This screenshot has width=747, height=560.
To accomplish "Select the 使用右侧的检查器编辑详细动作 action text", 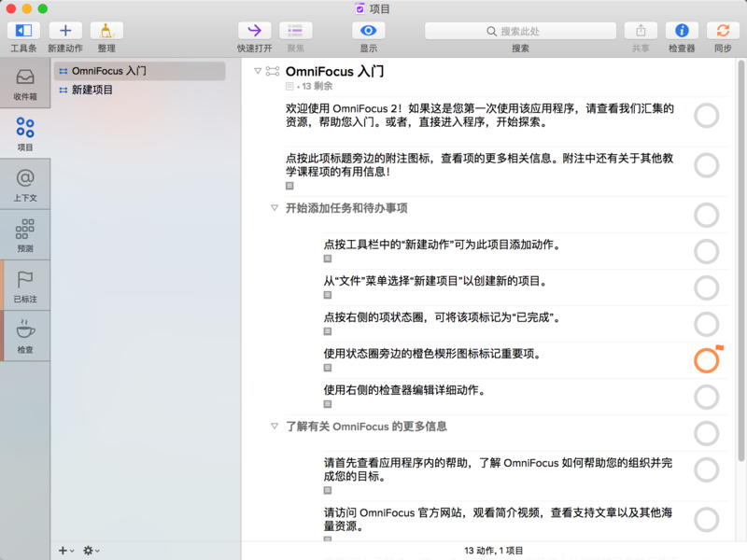I will tap(405, 390).
